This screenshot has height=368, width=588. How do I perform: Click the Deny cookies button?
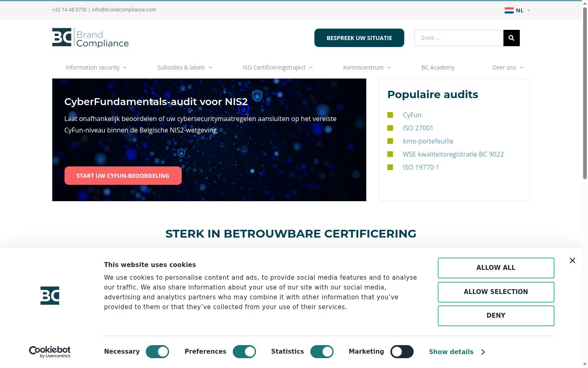496,316
